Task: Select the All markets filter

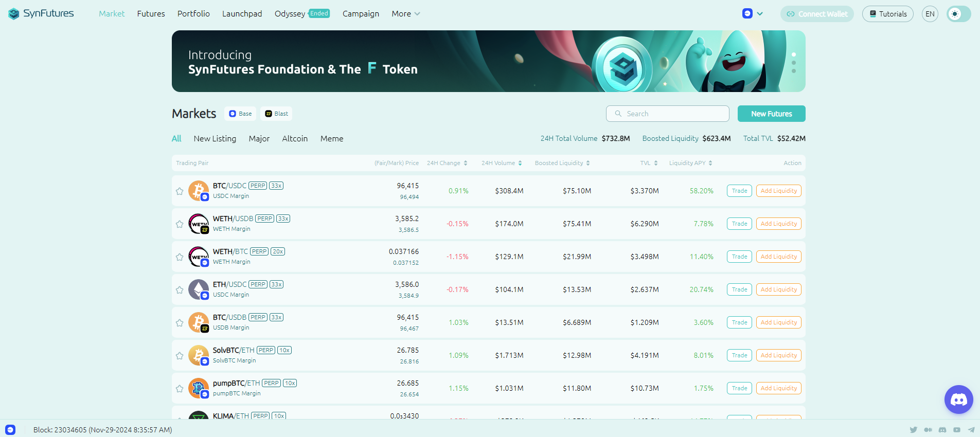Action: coord(176,139)
